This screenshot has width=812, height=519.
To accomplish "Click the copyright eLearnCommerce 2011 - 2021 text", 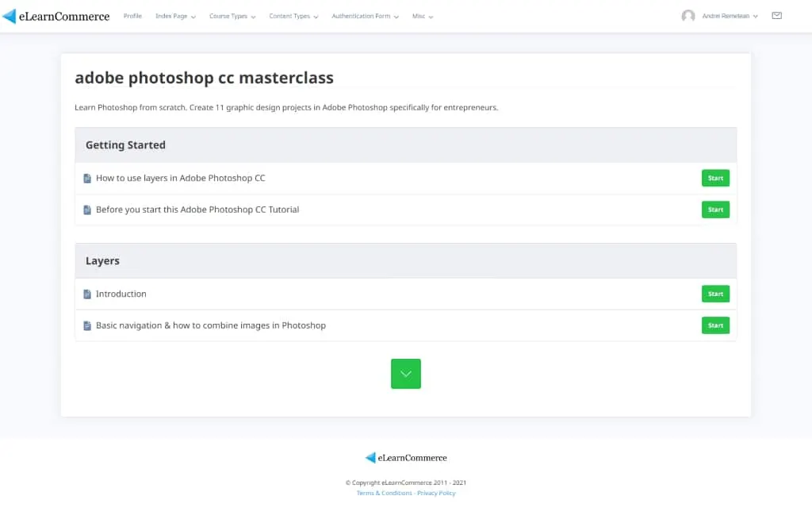I will (x=405, y=482).
